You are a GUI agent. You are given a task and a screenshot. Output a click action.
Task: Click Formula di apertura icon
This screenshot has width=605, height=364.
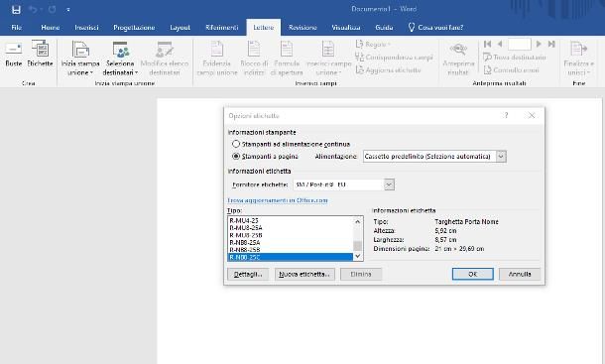pos(287,59)
